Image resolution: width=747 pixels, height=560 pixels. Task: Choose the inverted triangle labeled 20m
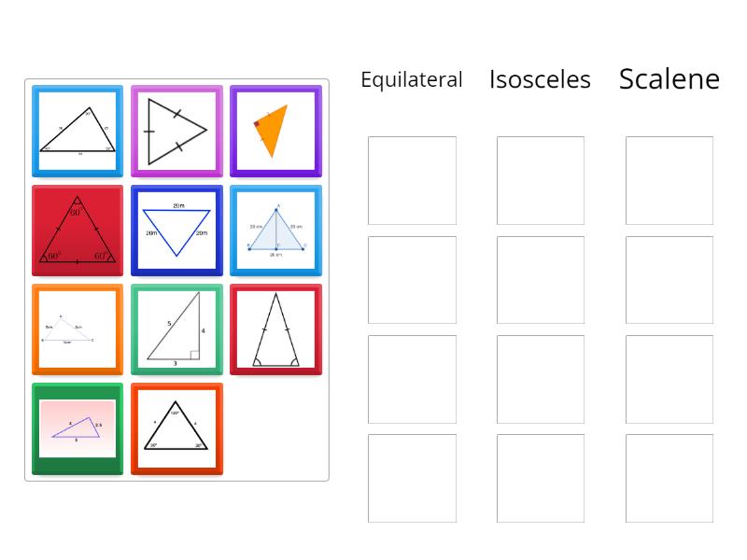[176, 230]
